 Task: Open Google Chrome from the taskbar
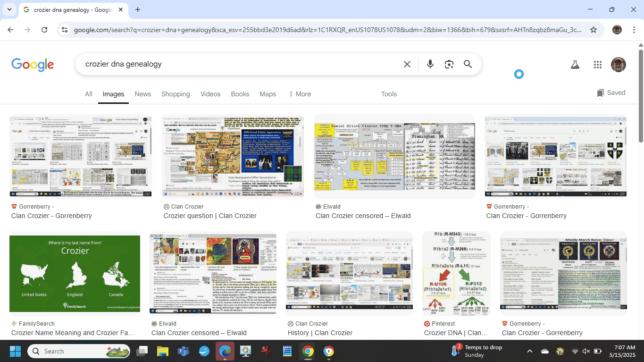point(308,351)
